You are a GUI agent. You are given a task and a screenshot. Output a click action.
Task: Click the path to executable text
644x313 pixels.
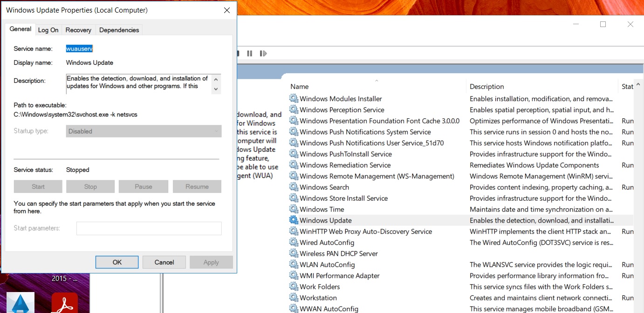point(75,114)
